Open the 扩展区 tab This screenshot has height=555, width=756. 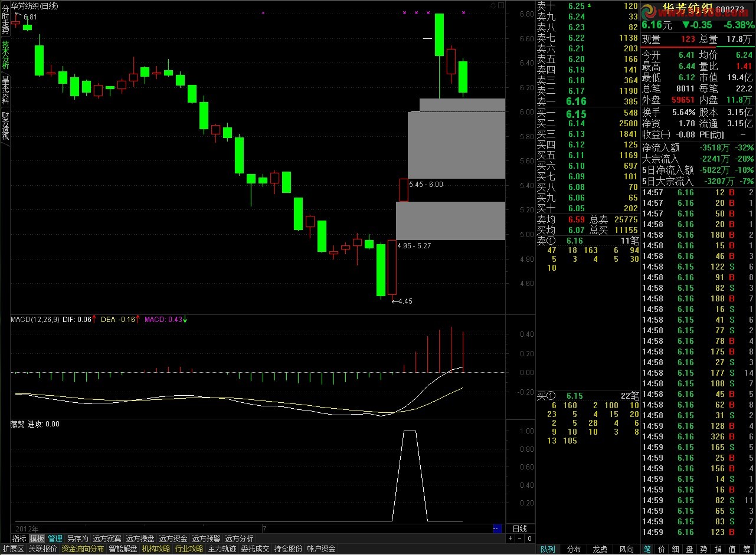(13, 549)
